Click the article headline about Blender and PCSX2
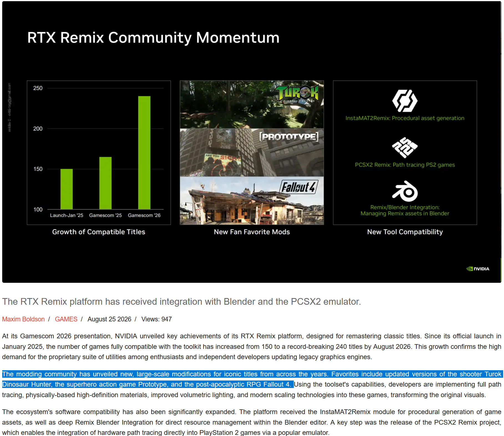The width and height of the screenshot is (504, 436). [182, 302]
